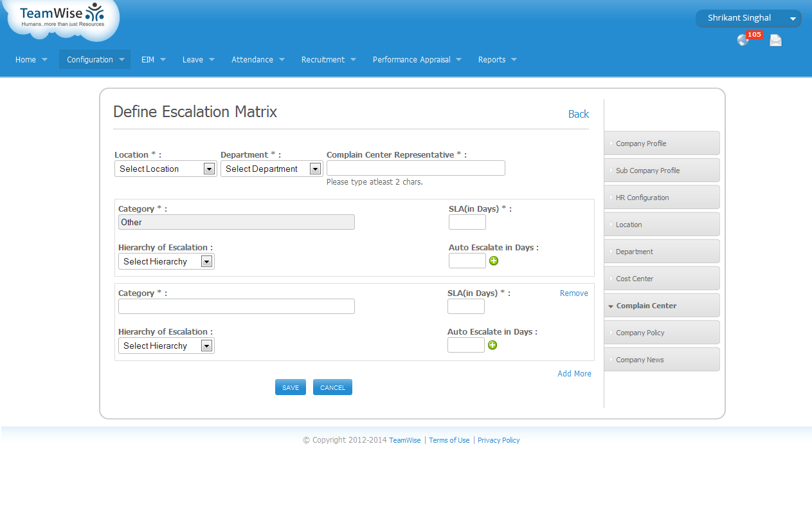Expand Company Profile in sidebar
Viewport: 812px width, 509px height.
[x=662, y=143]
